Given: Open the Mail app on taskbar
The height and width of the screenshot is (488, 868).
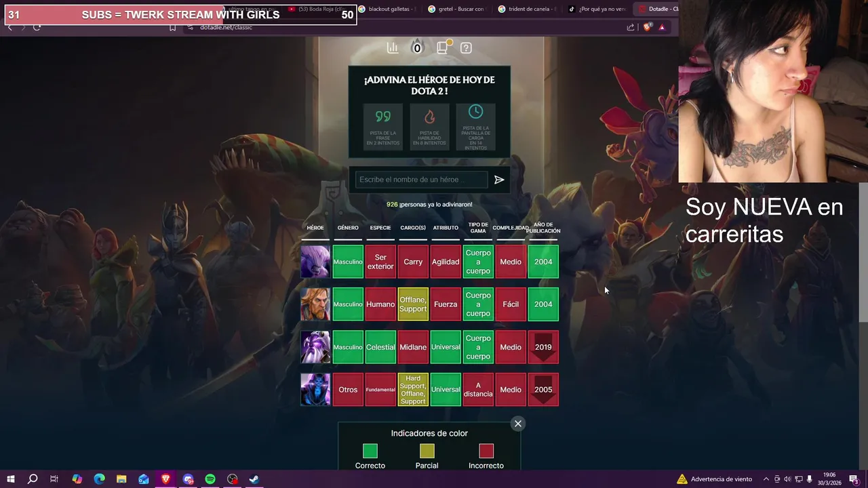Looking at the screenshot, I should [144, 479].
